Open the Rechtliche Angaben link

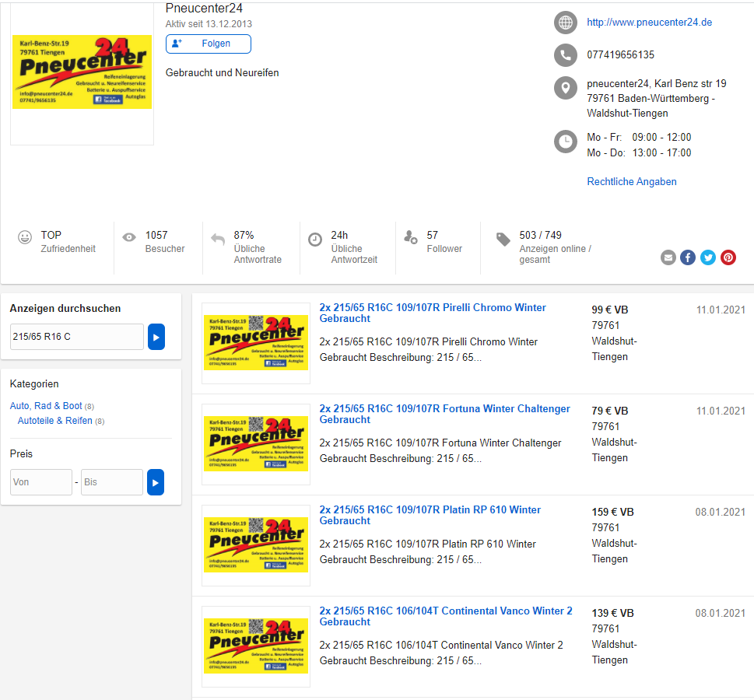coord(631,182)
